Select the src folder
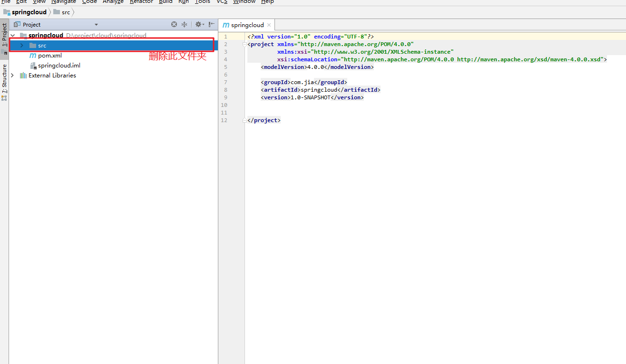Viewport: 626px width, 364px height. click(x=113, y=45)
